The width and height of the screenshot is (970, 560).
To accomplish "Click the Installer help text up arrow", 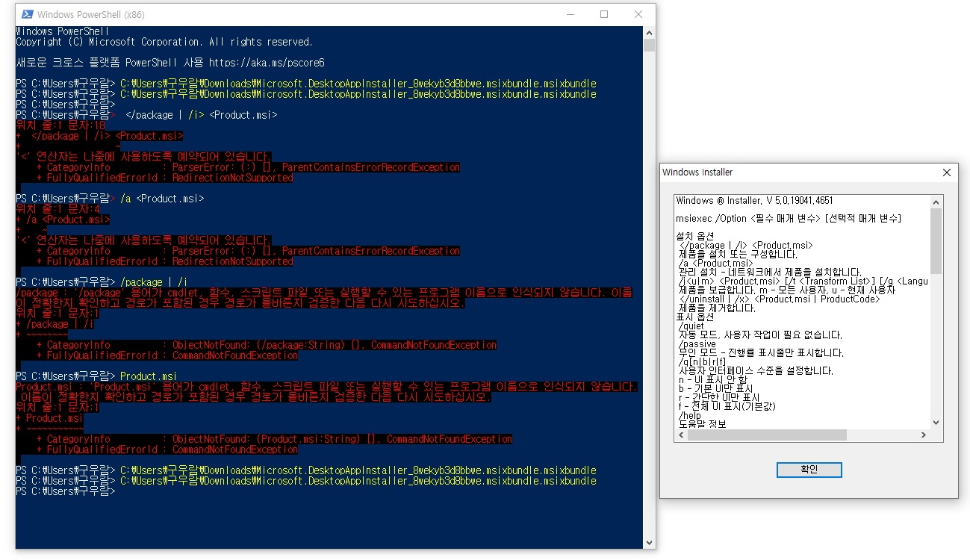I will coord(936,202).
